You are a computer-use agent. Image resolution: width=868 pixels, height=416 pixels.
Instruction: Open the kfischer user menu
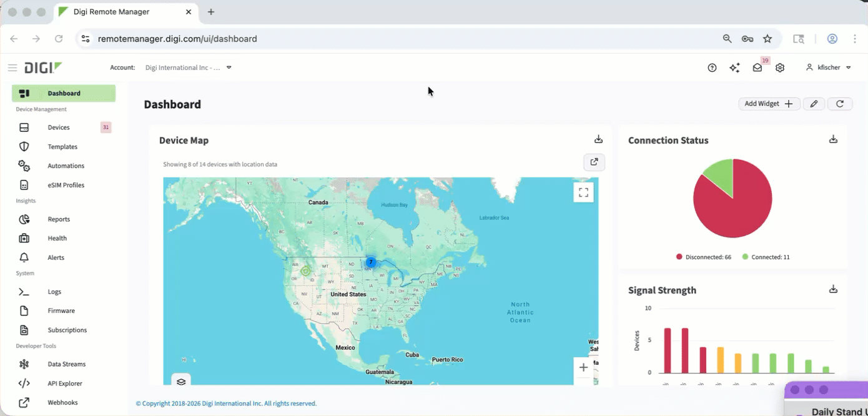point(829,67)
